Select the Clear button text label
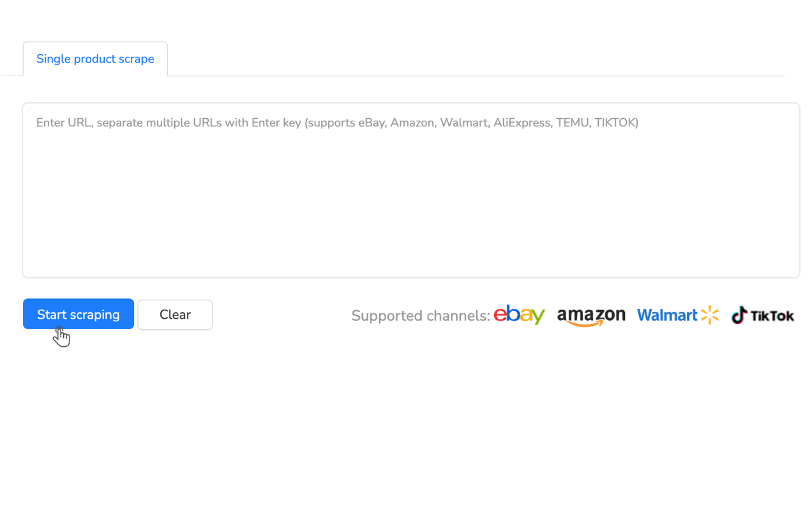The image size is (812, 511). tap(175, 314)
